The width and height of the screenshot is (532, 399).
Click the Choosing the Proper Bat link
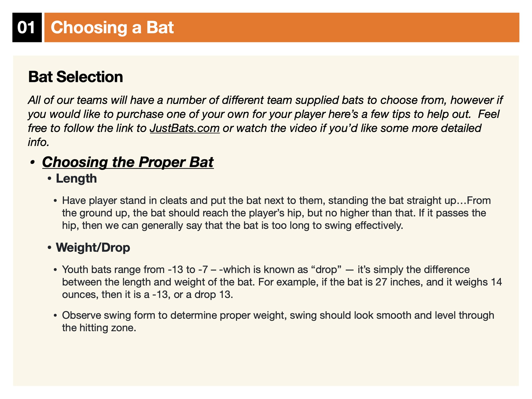tap(128, 162)
